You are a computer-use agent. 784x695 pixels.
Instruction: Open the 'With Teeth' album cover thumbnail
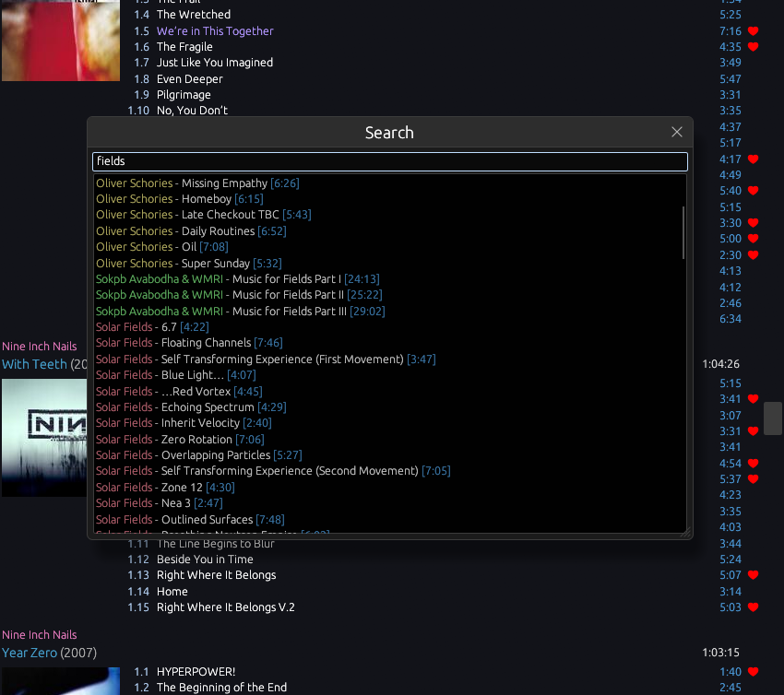(x=61, y=437)
